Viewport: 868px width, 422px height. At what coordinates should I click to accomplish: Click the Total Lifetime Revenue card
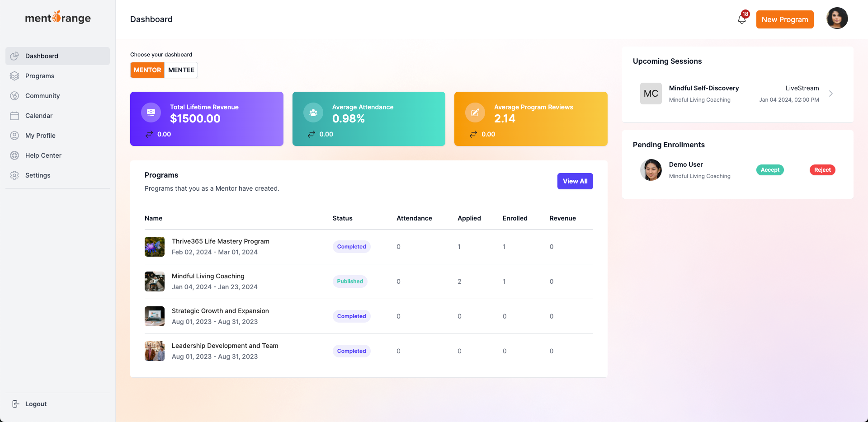tap(207, 119)
